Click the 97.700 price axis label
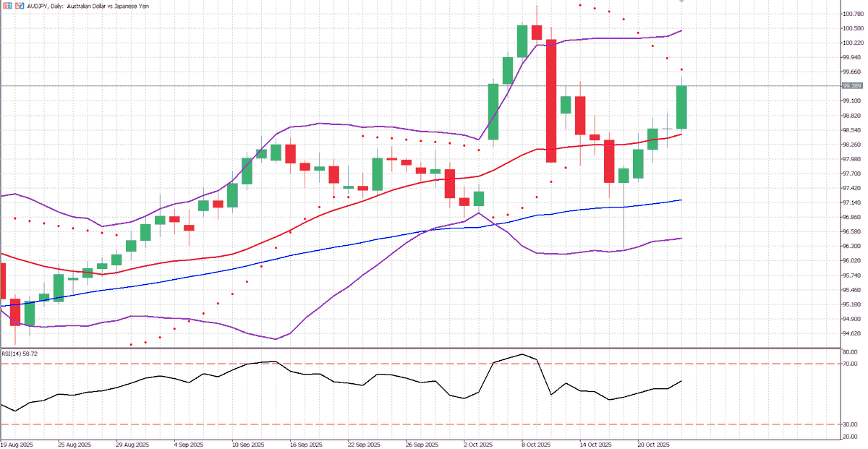The width and height of the screenshot is (868, 449). coord(851,174)
